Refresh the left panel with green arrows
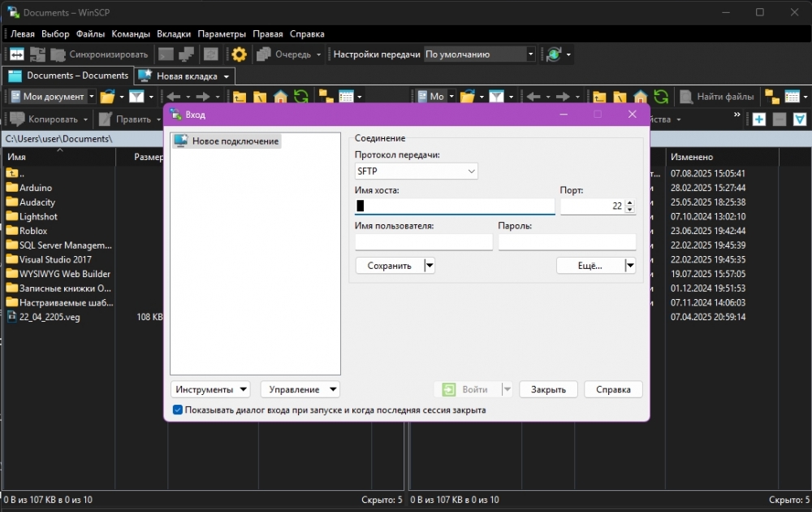Viewport: 812px width, 512px height. (x=301, y=97)
